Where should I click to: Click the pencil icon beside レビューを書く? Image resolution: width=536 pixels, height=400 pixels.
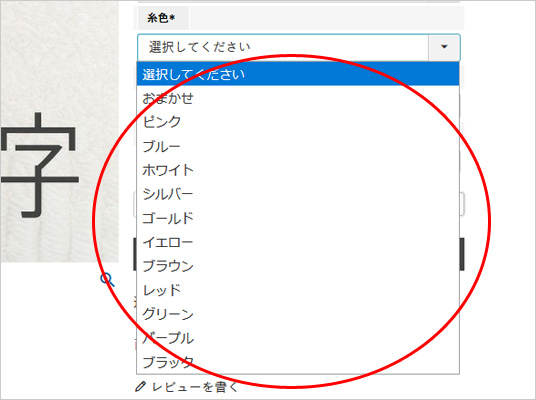[140, 387]
